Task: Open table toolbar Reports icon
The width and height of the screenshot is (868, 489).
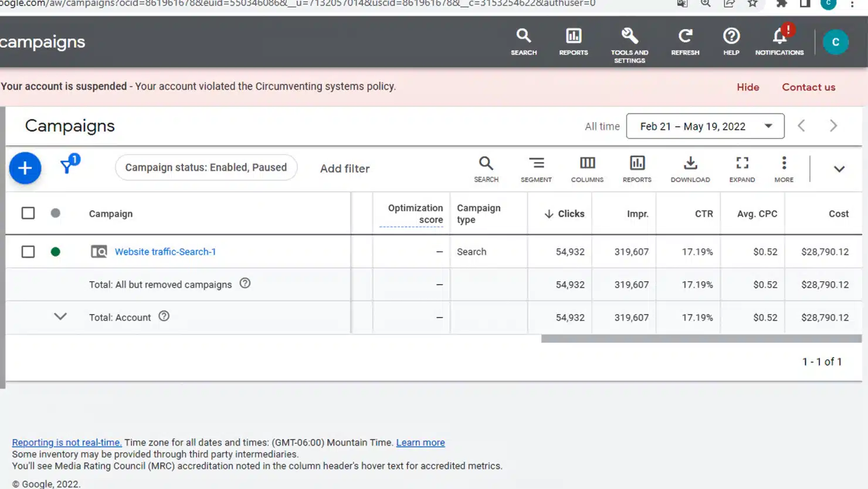Action: tap(637, 169)
